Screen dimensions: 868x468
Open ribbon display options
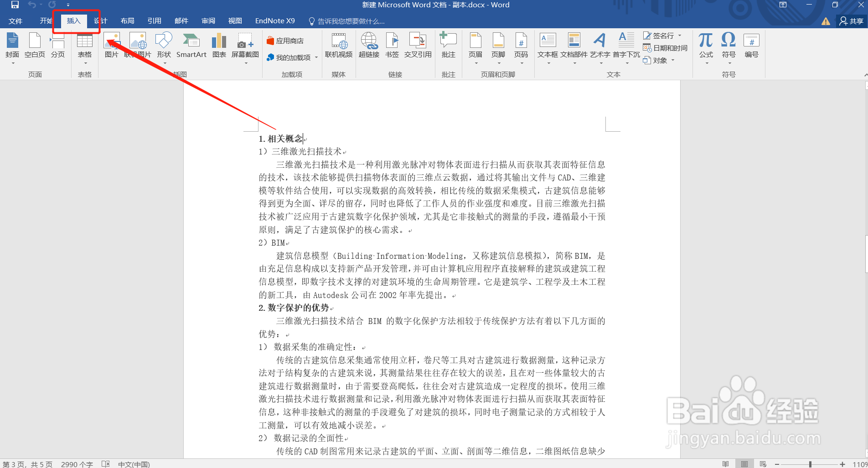783,5
